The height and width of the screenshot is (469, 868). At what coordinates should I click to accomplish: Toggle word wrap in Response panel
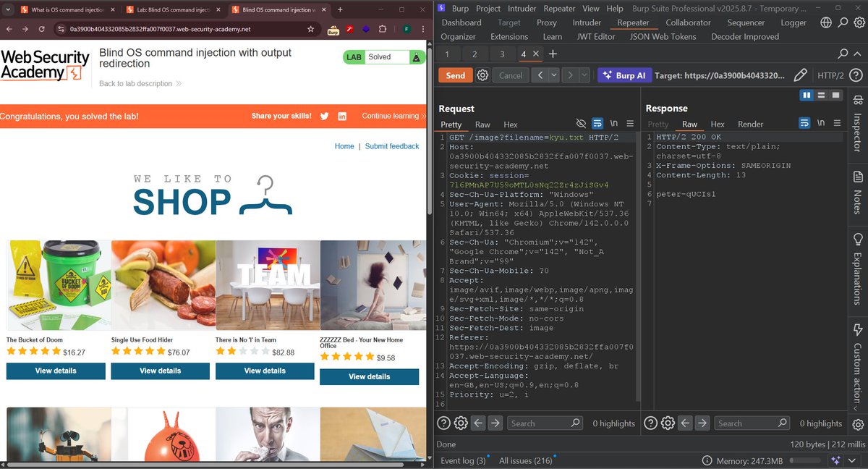(x=804, y=124)
